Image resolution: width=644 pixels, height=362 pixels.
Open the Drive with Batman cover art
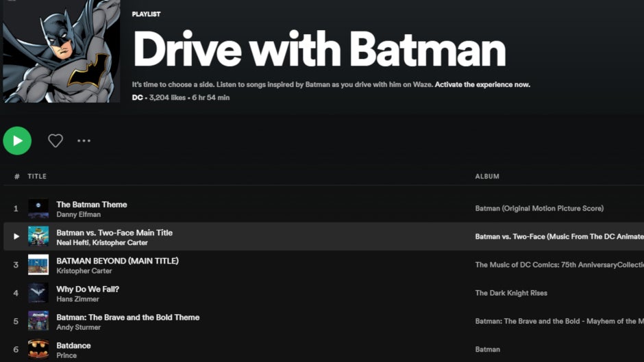62,51
